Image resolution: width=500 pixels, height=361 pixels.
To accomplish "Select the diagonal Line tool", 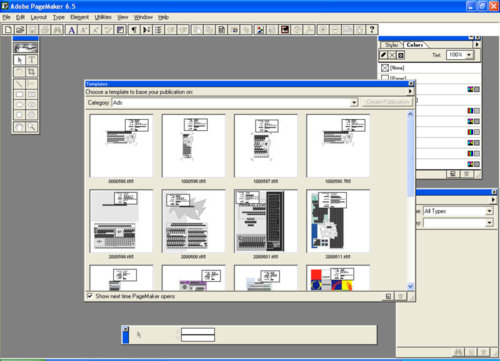I will coord(19,83).
